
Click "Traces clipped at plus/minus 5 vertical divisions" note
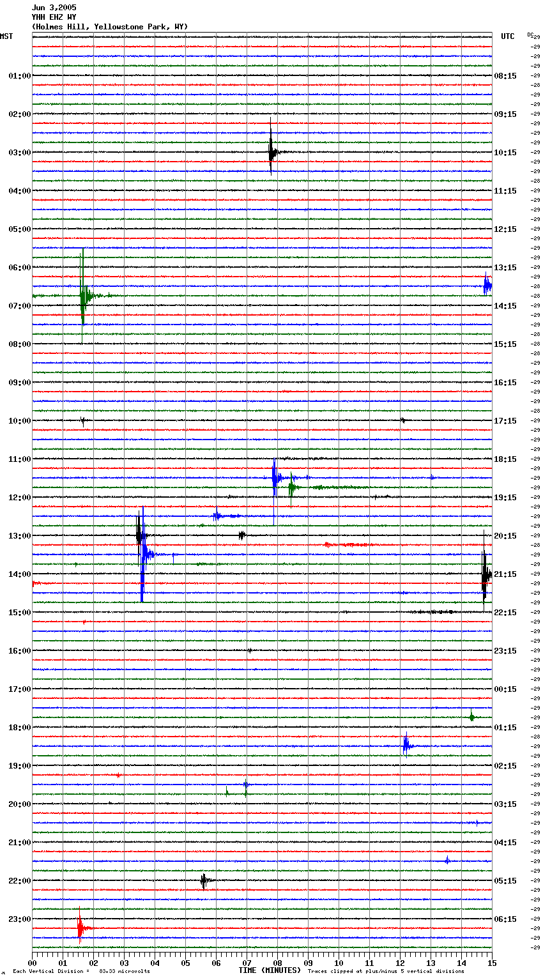386,971
